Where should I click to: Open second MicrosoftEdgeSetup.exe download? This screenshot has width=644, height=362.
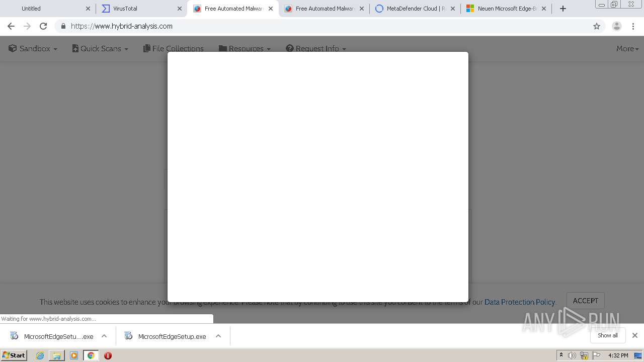pos(165,336)
